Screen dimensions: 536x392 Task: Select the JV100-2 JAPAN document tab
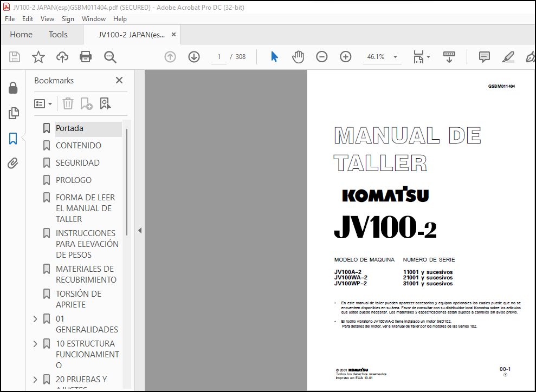pyautogui.click(x=132, y=35)
